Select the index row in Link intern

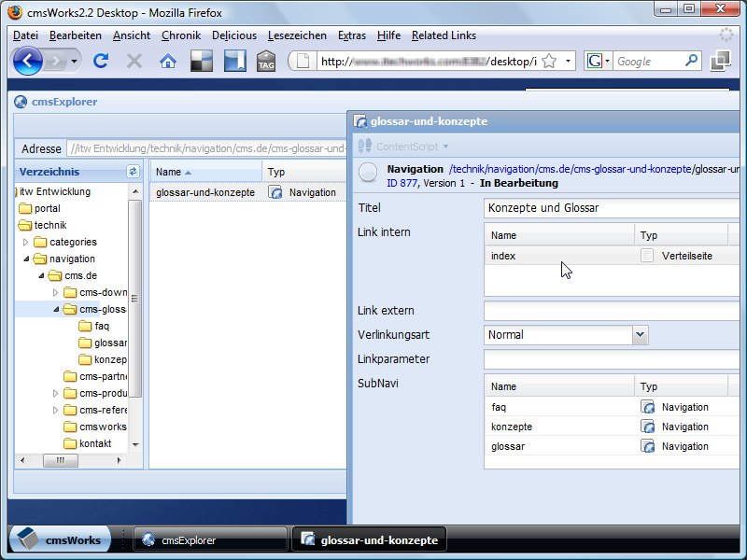coord(613,256)
